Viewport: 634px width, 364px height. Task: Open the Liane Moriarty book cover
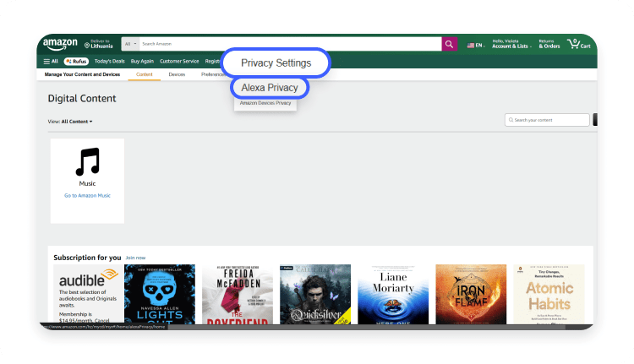(393, 294)
